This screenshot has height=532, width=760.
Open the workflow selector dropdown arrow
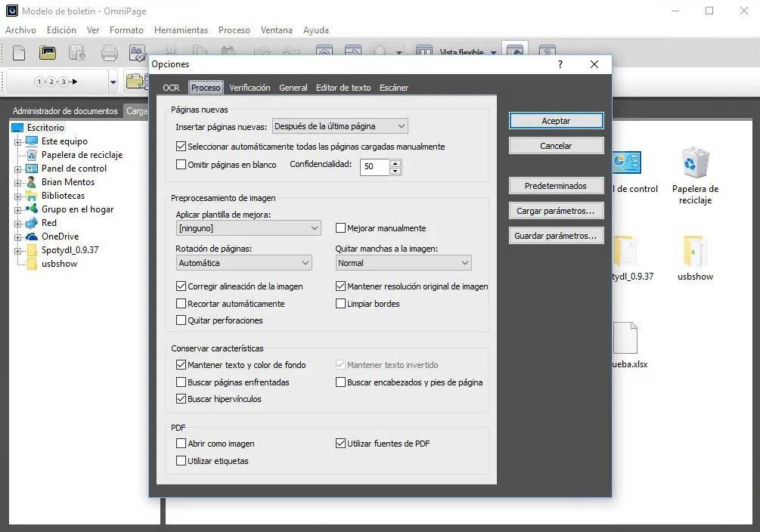[113, 82]
